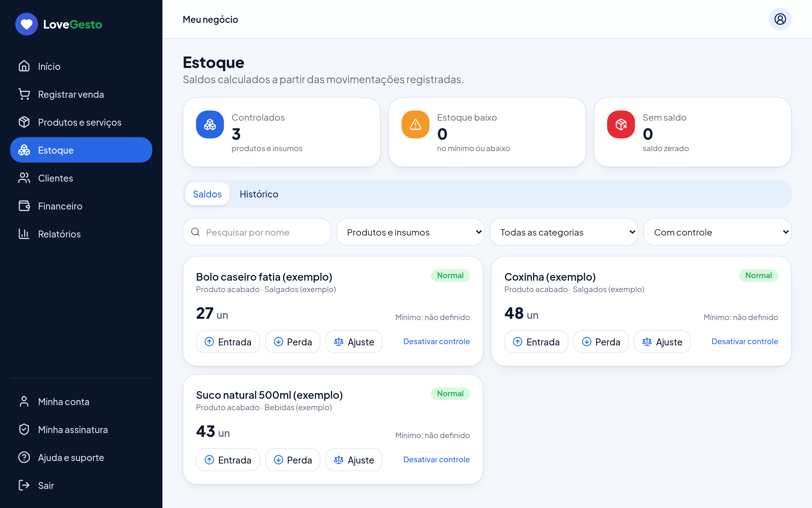Click the search magnifier icon
Screen dimensions: 812x508
click(196, 232)
